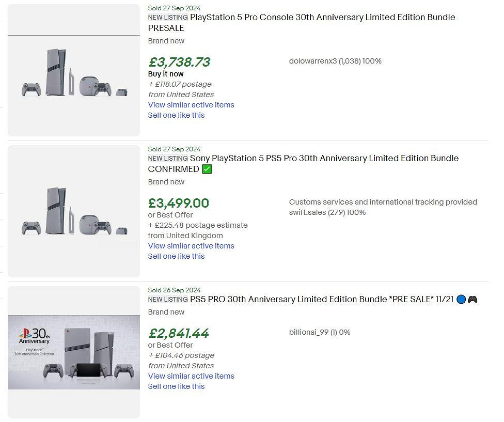Click the £2,841.44 sold price

[179, 334]
